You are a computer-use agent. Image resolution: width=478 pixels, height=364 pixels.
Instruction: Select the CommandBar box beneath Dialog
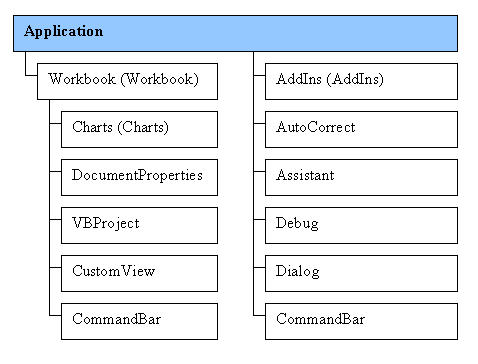pos(361,321)
